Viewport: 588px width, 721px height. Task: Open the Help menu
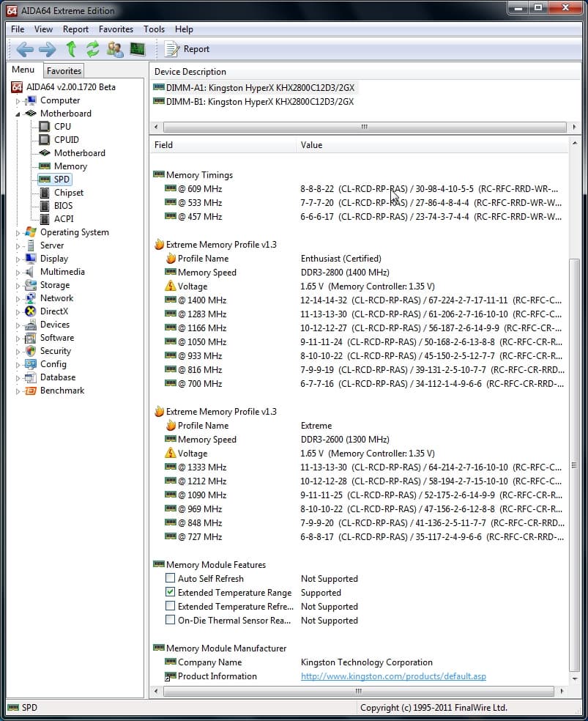(x=184, y=29)
